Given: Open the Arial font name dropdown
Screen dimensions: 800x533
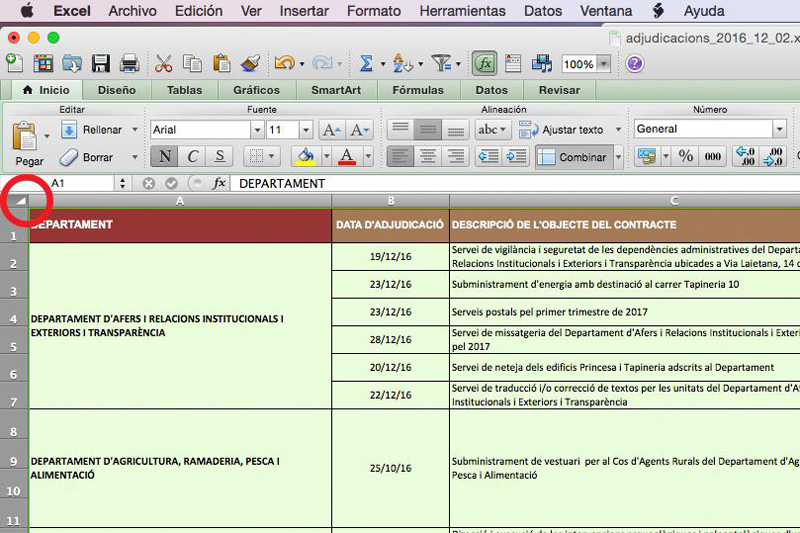Looking at the screenshot, I should coord(257,130).
